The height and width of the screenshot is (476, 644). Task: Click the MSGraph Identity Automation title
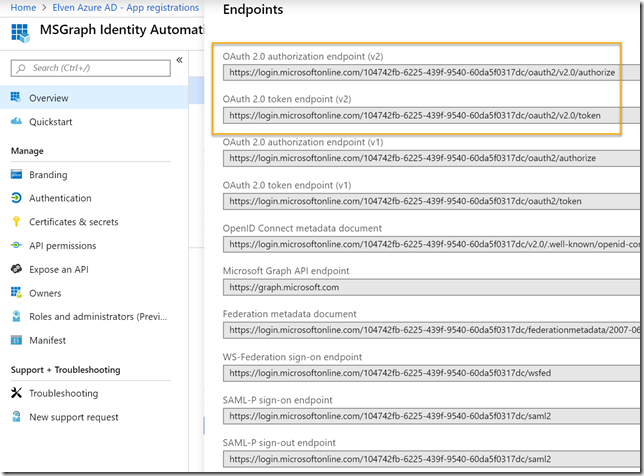(122, 30)
